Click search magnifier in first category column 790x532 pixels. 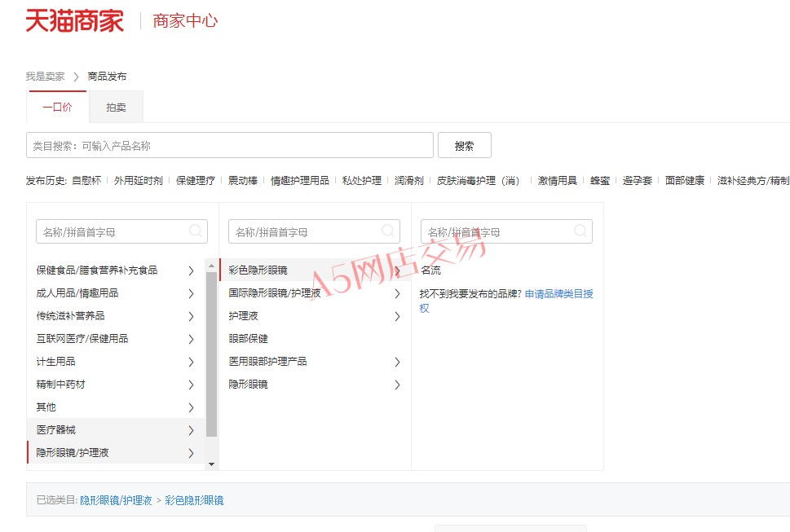click(196, 231)
